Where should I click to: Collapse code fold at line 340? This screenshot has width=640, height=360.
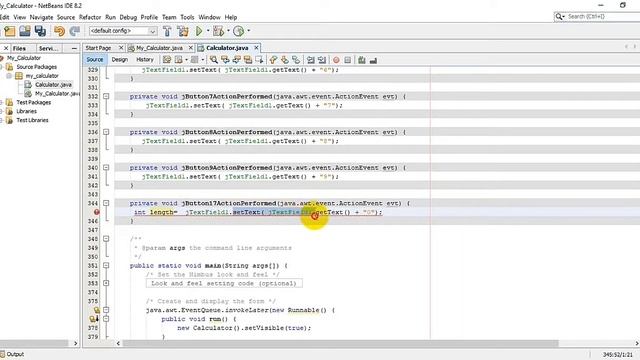(106, 168)
